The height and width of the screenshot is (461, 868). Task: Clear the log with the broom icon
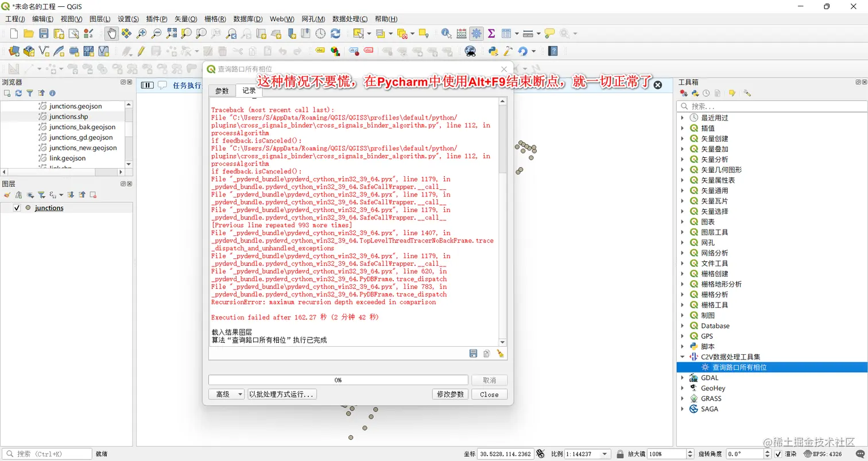click(x=500, y=354)
